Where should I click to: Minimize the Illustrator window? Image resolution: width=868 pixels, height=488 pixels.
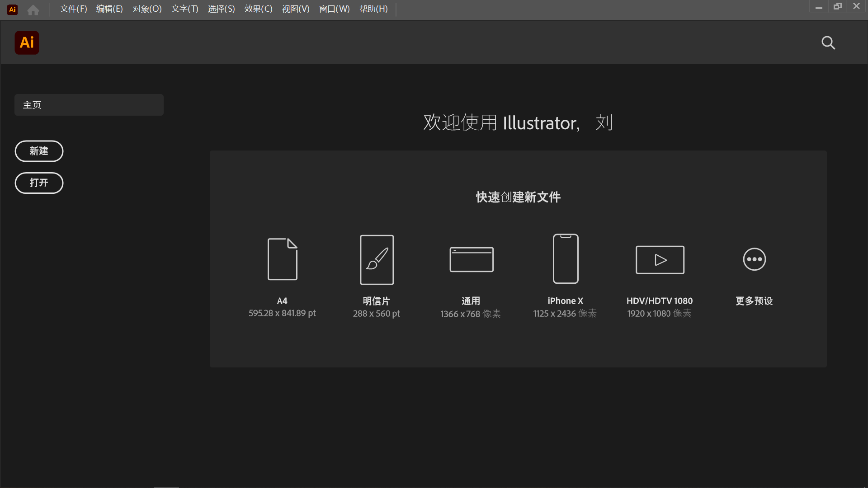tap(819, 7)
